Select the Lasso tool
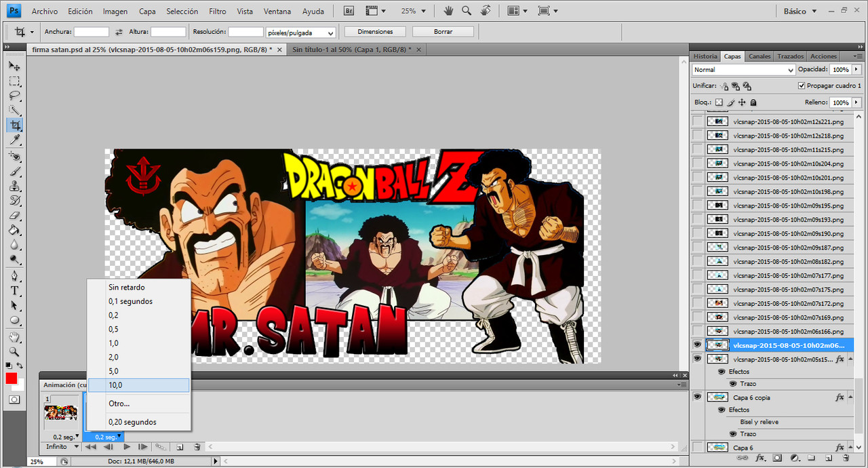 point(14,96)
